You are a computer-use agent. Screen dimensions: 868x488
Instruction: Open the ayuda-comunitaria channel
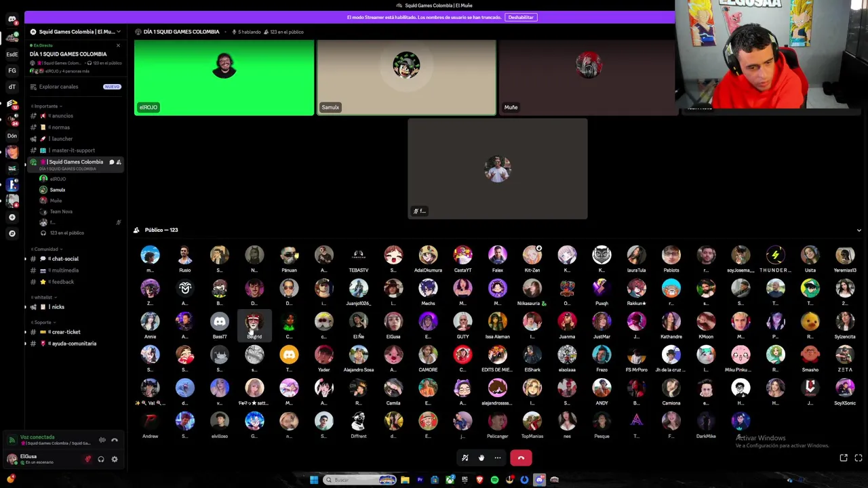[75, 344]
